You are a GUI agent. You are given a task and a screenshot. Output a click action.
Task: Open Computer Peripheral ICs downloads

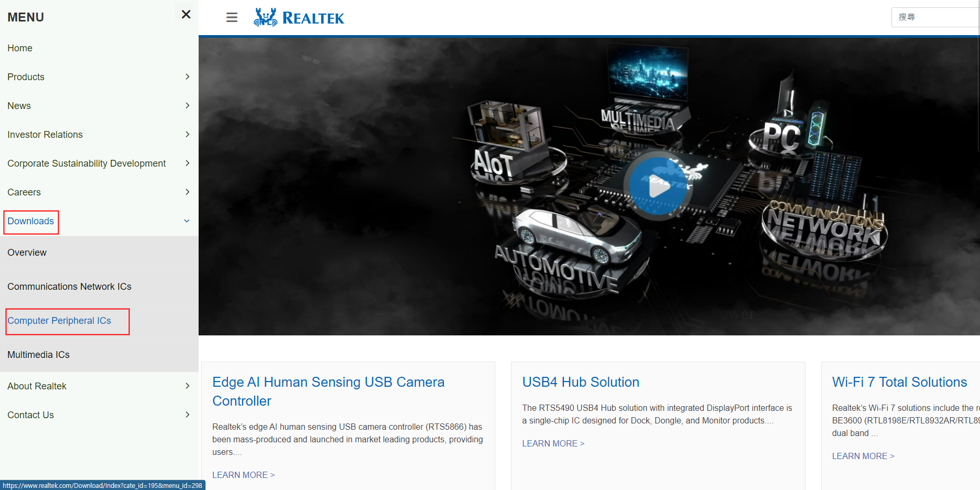tap(59, 321)
